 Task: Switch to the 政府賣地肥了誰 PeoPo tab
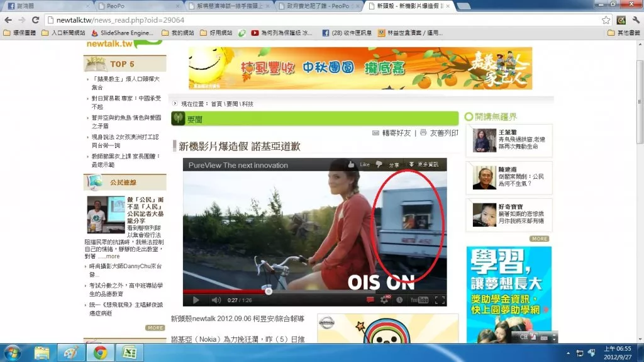click(x=318, y=6)
